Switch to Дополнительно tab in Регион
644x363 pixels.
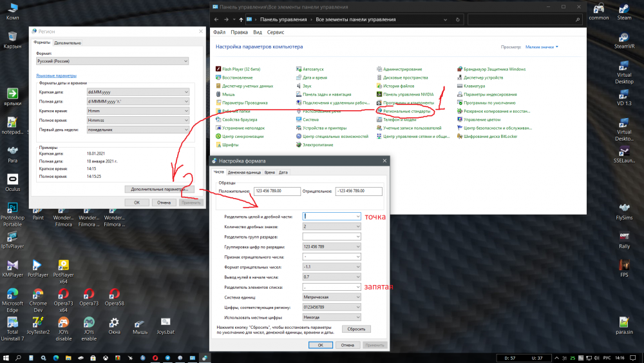68,43
